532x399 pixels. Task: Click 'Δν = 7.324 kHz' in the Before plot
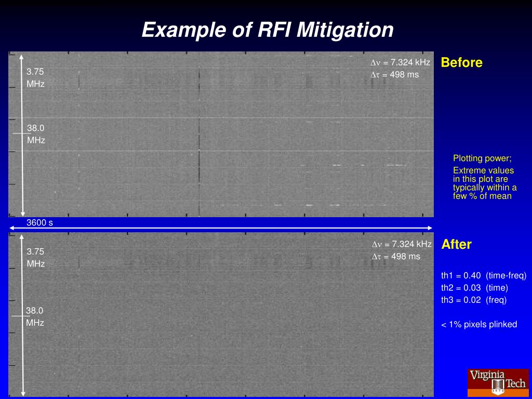pyautogui.click(x=401, y=62)
